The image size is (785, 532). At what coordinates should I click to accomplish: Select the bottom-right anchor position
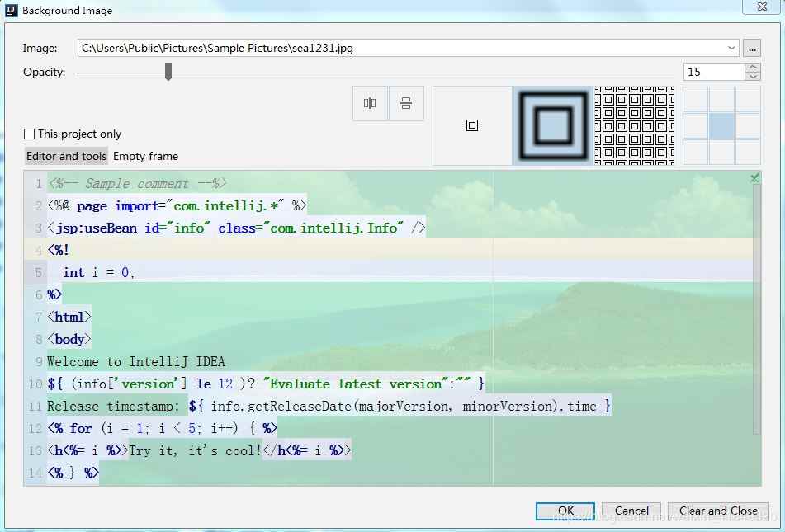(747, 152)
